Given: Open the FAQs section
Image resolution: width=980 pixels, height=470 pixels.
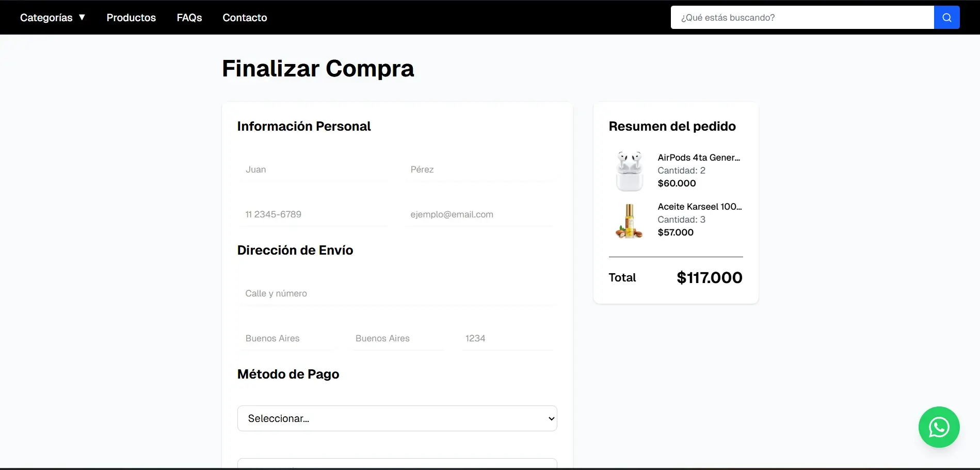Looking at the screenshot, I should pyautogui.click(x=189, y=17).
